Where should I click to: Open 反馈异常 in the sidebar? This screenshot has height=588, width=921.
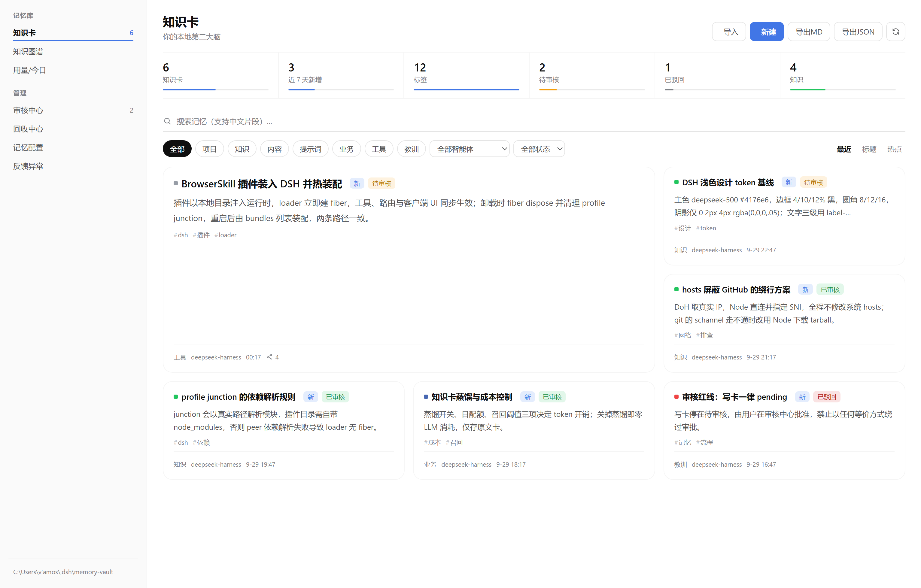click(x=73, y=166)
